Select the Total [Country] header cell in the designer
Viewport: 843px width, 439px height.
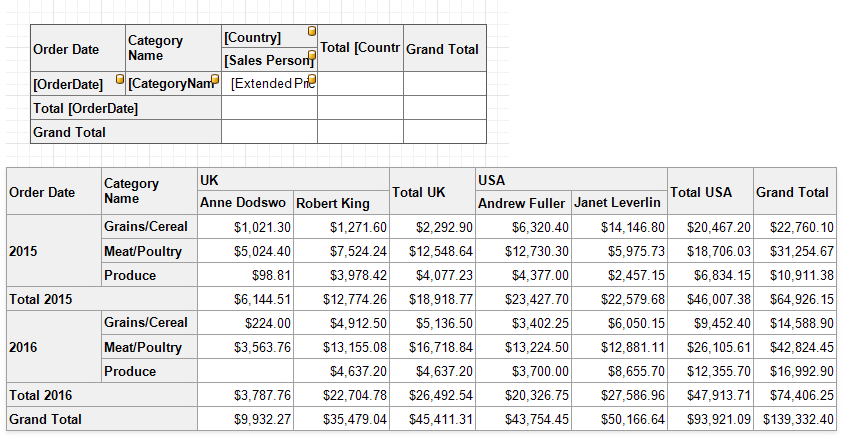tap(360, 48)
